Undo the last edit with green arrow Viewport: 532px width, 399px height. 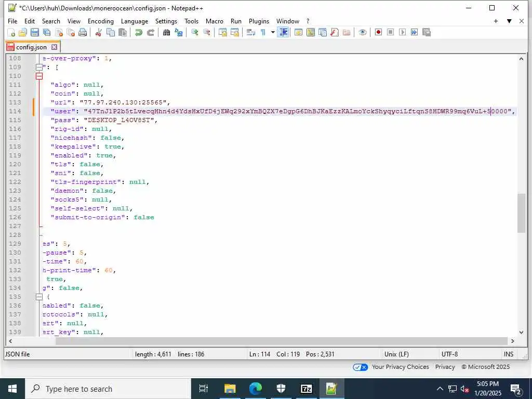coord(138,32)
